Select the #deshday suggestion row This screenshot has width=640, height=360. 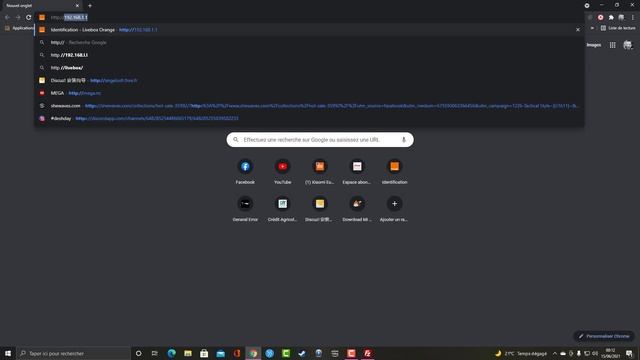[309, 118]
